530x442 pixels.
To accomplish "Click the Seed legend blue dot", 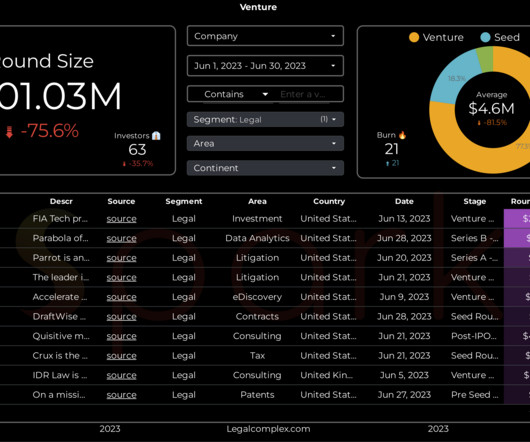I will [x=485, y=37].
